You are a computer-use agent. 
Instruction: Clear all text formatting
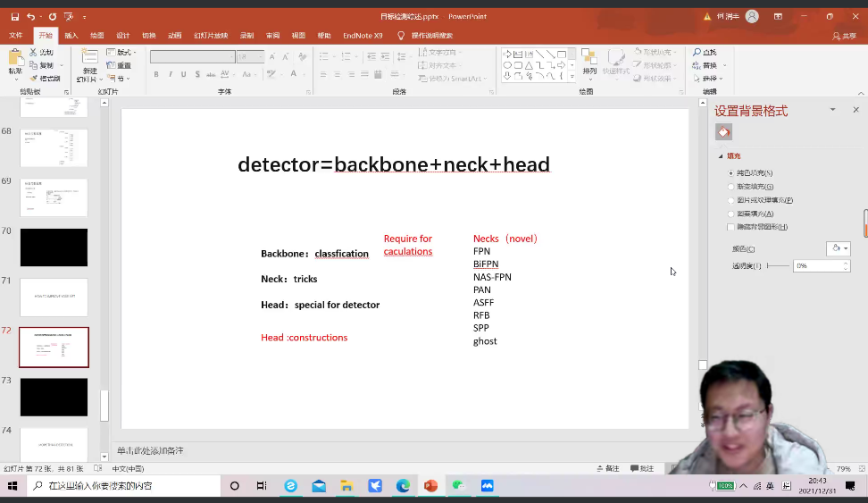[x=302, y=56]
